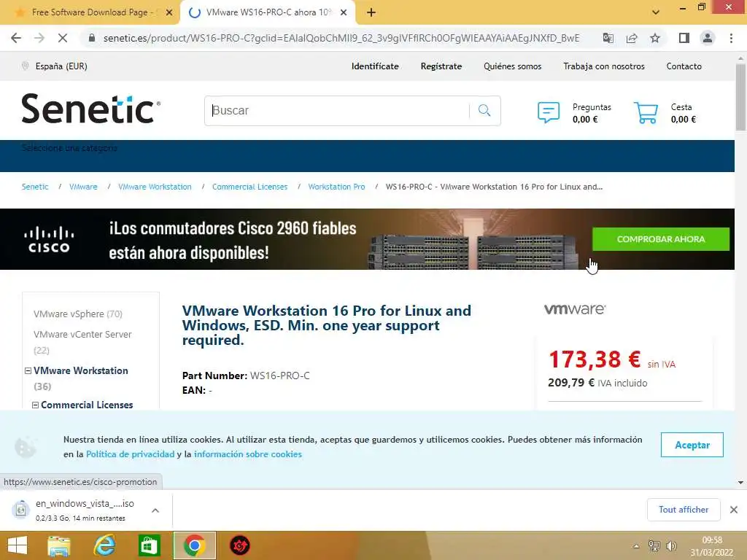This screenshot has height=560, width=747.
Task: Go to Workstation Pro breadcrumb
Action: 336,187
